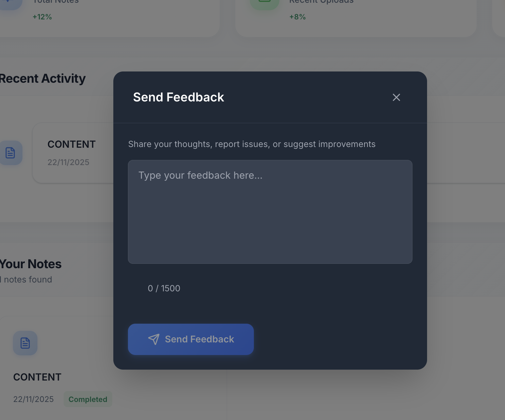Viewport: 505px width, 420px height.
Task: Click the document icon on the Recent Activity CONTENT card
Action: coord(10,153)
